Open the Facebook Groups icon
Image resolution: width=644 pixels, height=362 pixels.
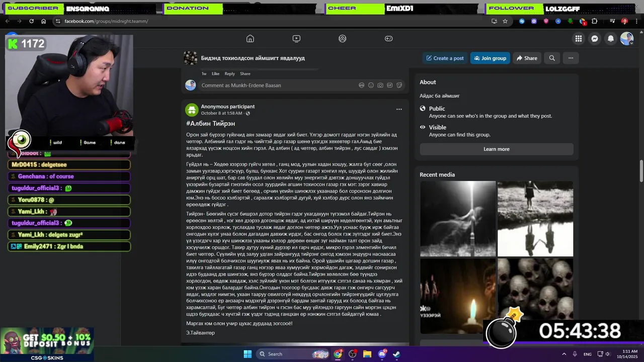(x=343, y=39)
